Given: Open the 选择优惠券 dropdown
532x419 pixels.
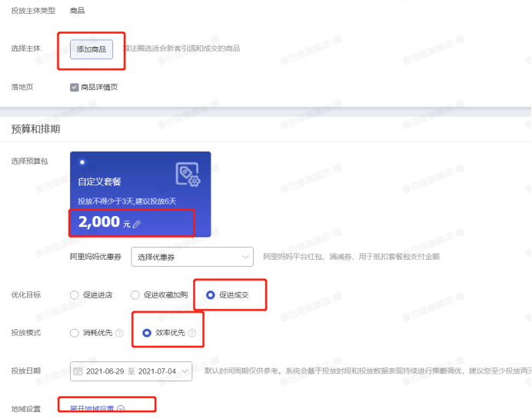Looking at the screenshot, I should pos(192,257).
